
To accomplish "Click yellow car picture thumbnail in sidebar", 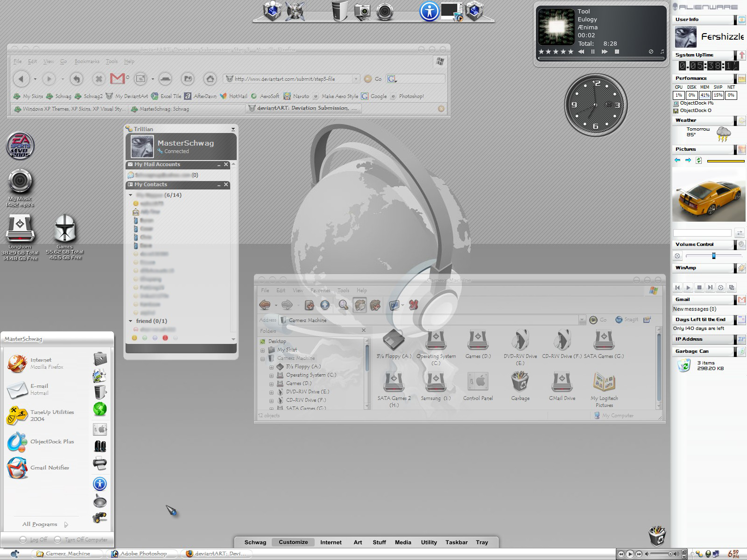I will click(709, 195).
